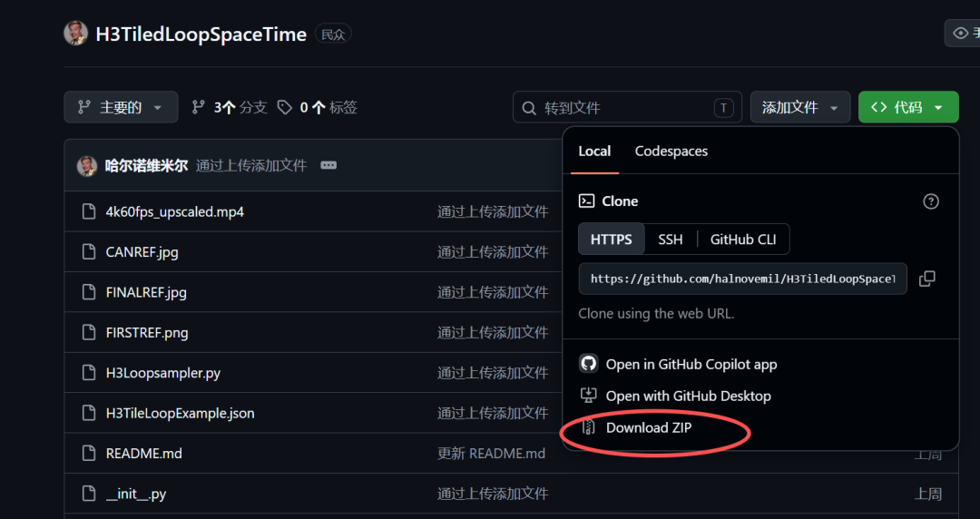
Task: Click the GitHub Desktop download icon
Action: point(588,396)
